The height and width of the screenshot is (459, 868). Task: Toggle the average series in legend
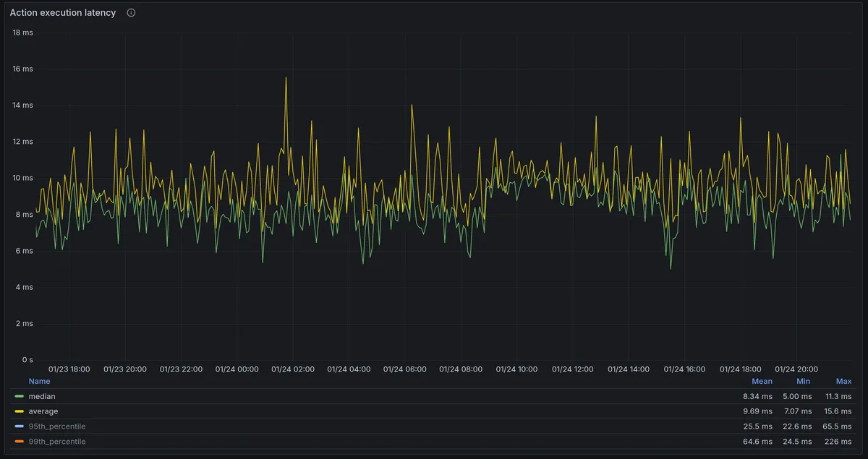tap(43, 411)
